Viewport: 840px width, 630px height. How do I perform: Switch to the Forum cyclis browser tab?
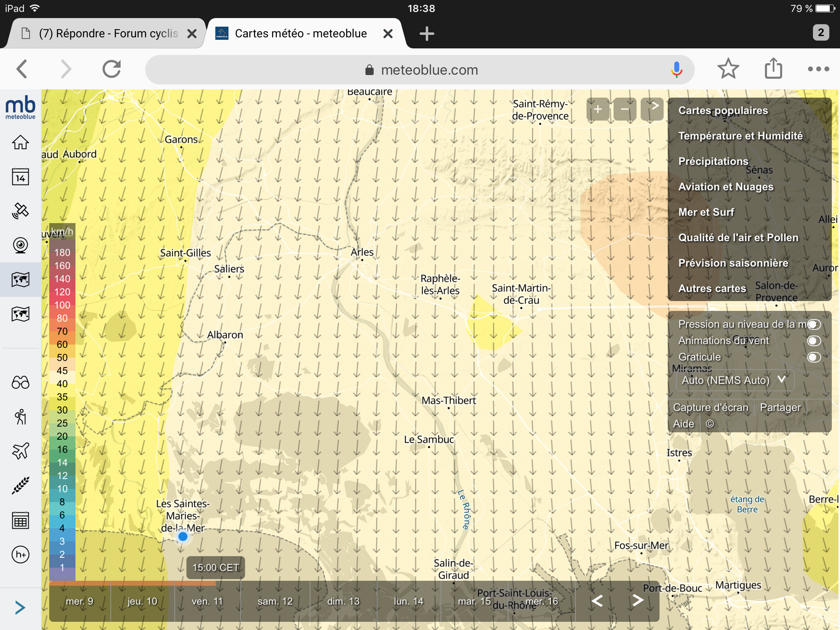(x=108, y=33)
